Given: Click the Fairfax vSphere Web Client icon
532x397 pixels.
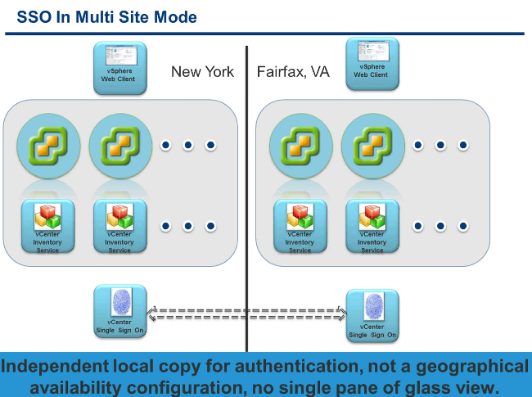Looking at the screenshot, I should tap(372, 64).
